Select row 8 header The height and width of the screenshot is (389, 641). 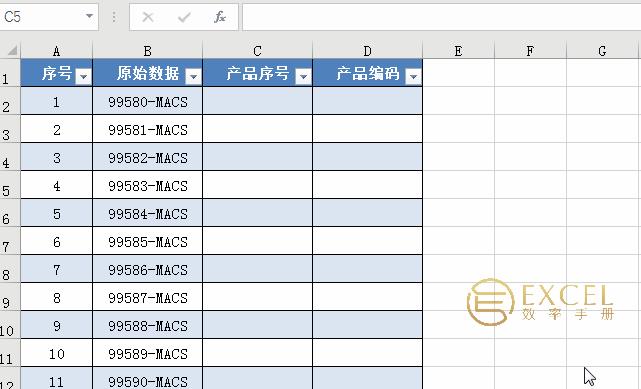pyautogui.click(x=10, y=269)
